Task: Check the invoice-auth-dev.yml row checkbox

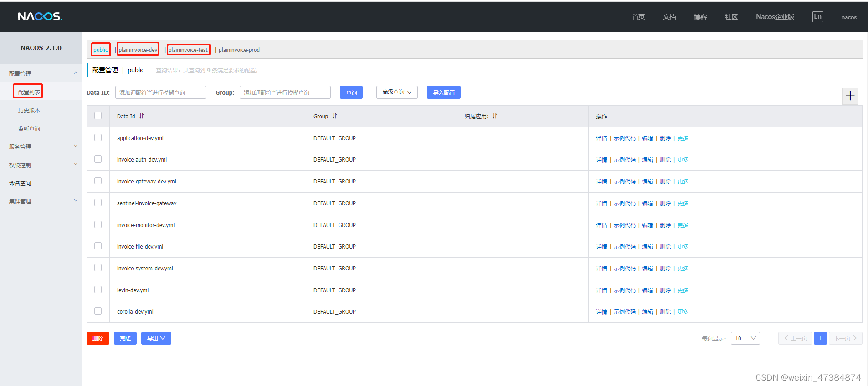Action: coord(98,159)
